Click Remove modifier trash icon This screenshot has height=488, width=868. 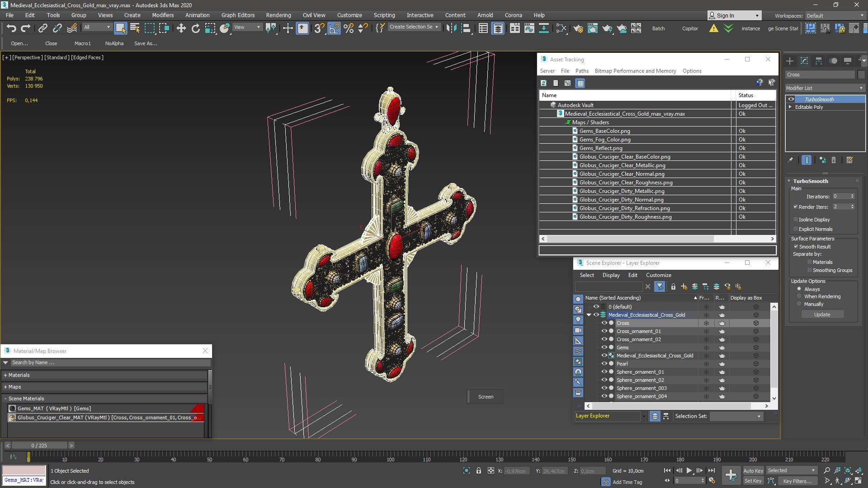834,160
